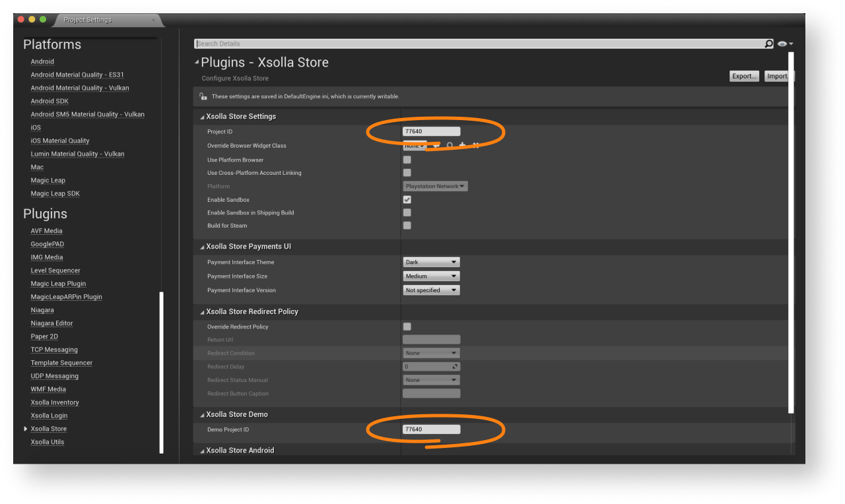Click the Demo Project ID input field
The image size is (845, 504).
(x=431, y=429)
